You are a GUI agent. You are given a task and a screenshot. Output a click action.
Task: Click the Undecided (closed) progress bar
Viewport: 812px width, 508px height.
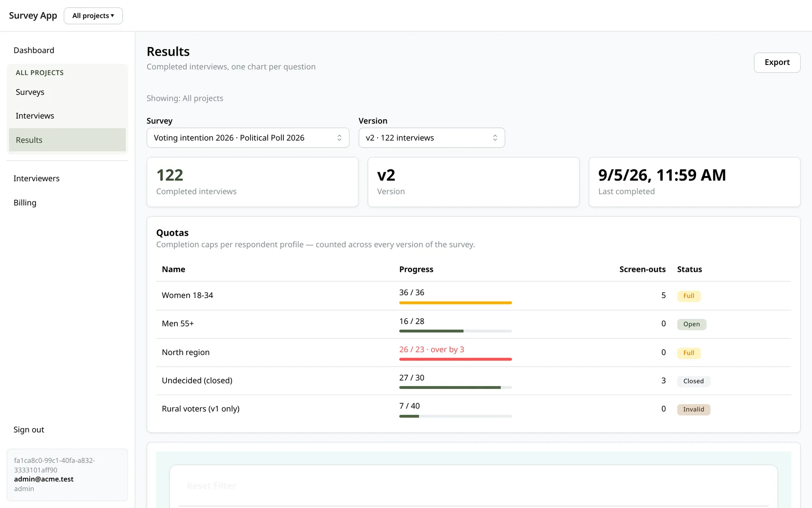456,387
